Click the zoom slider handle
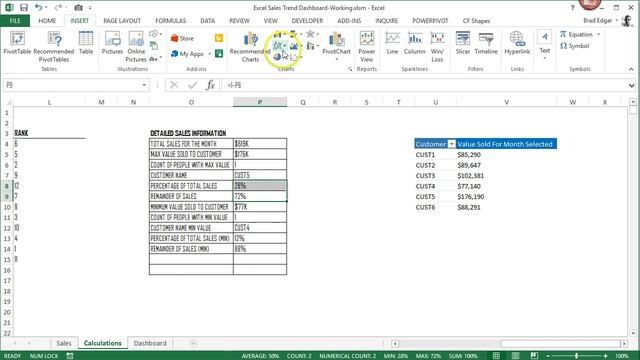The image size is (640, 360). (x=576, y=356)
